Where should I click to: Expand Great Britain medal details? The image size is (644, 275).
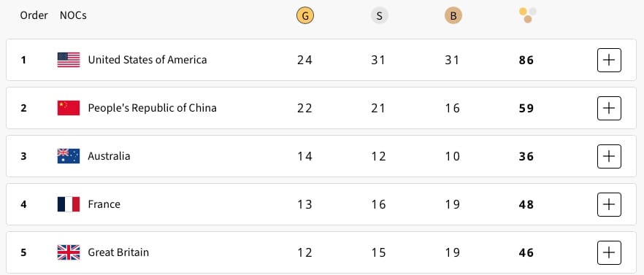[x=609, y=252]
